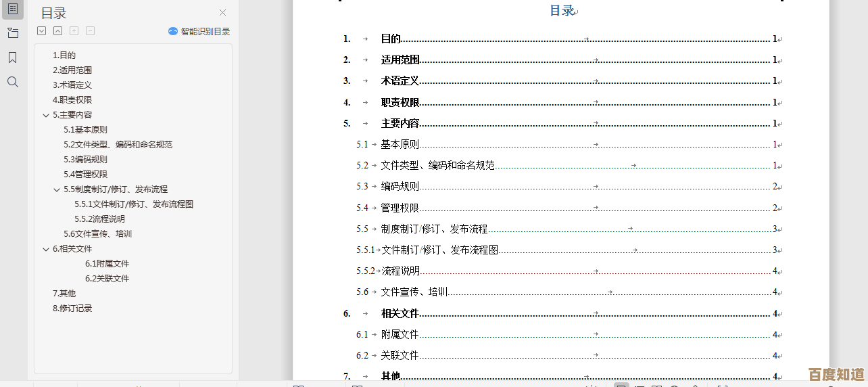
Task: Open the table of contents panel icon in sidebar
Action: (x=12, y=9)
